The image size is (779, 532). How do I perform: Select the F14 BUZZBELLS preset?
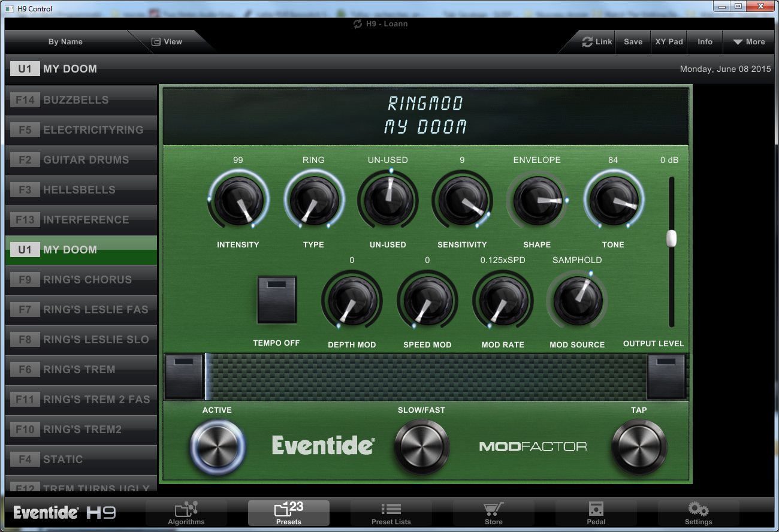81,100
